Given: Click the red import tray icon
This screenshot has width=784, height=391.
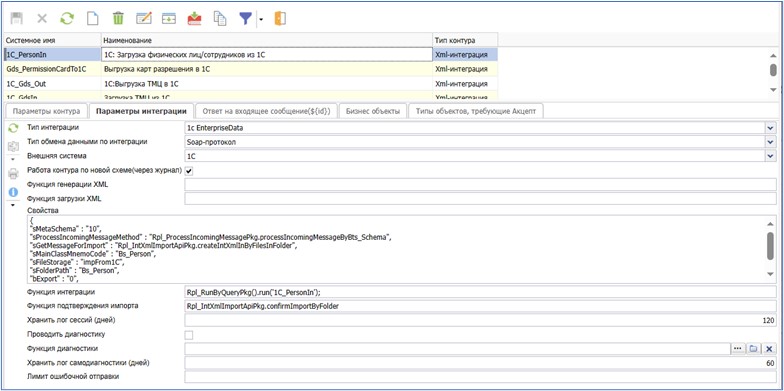Looking at the screenshot, I should pos(194,18).
